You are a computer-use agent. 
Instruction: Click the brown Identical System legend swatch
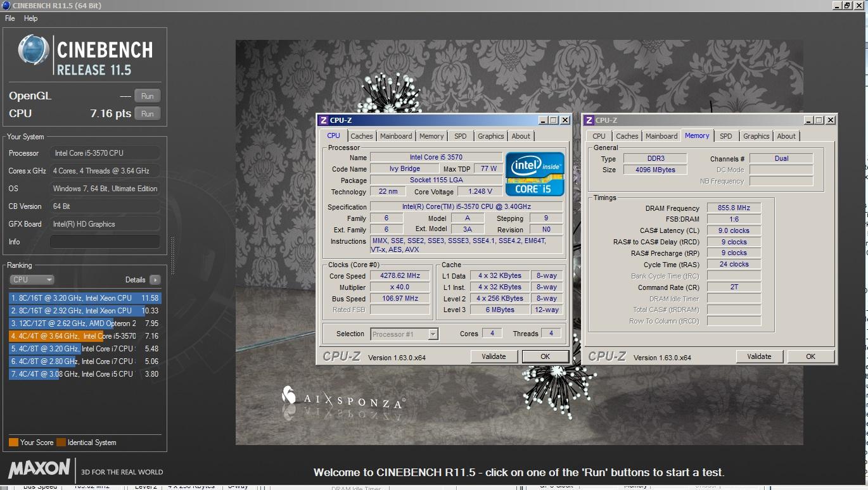click(x=61, y=443)
